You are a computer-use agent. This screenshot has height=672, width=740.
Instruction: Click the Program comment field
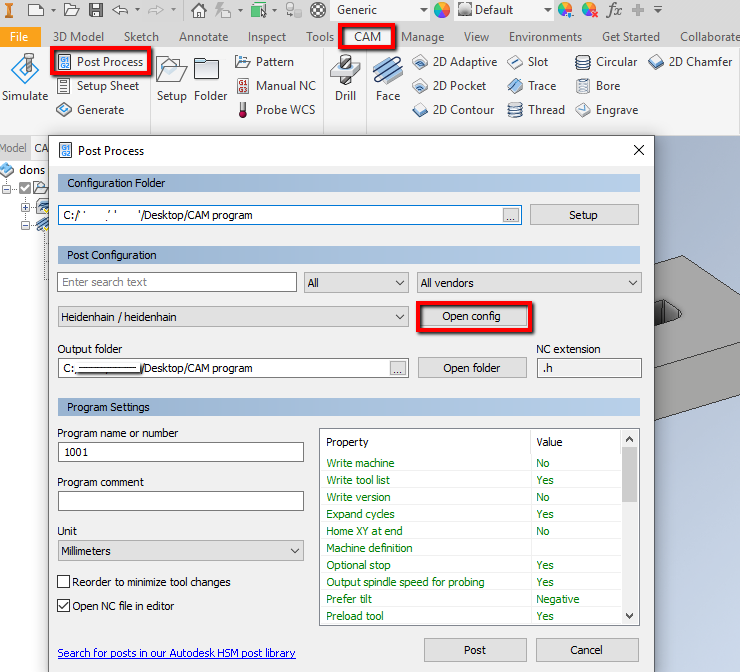(x=181, y=501)
